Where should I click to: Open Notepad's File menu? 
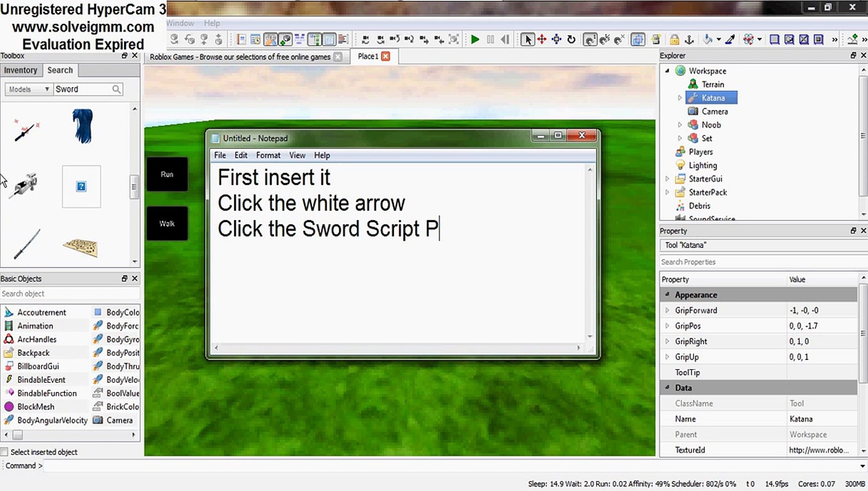pos(220,155)
